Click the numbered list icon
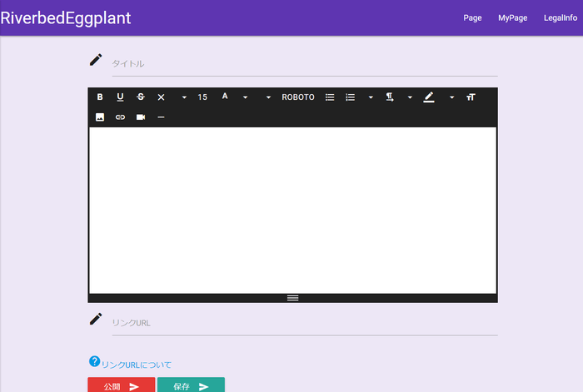Viewport: 583px width, 392px height. [351, 97]
